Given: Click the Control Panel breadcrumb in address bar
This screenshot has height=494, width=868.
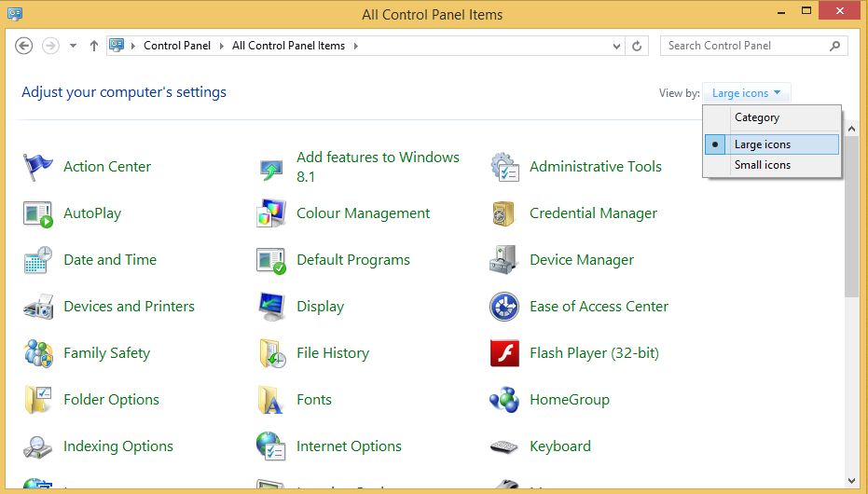Looking at the screenshot, I should click(177, 46).
